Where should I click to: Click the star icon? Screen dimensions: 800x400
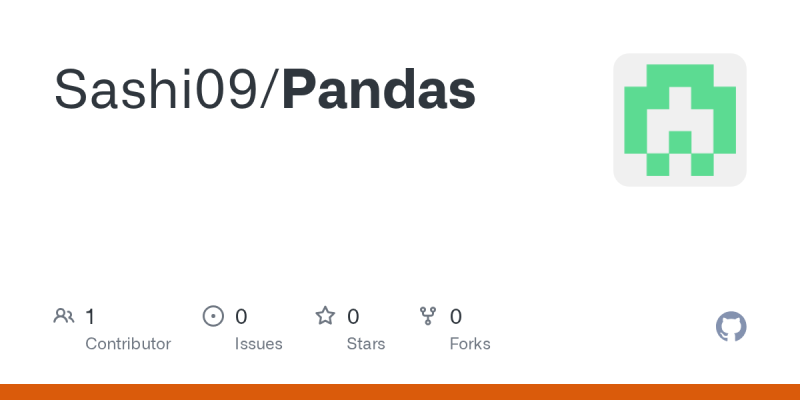click(325, 317)
